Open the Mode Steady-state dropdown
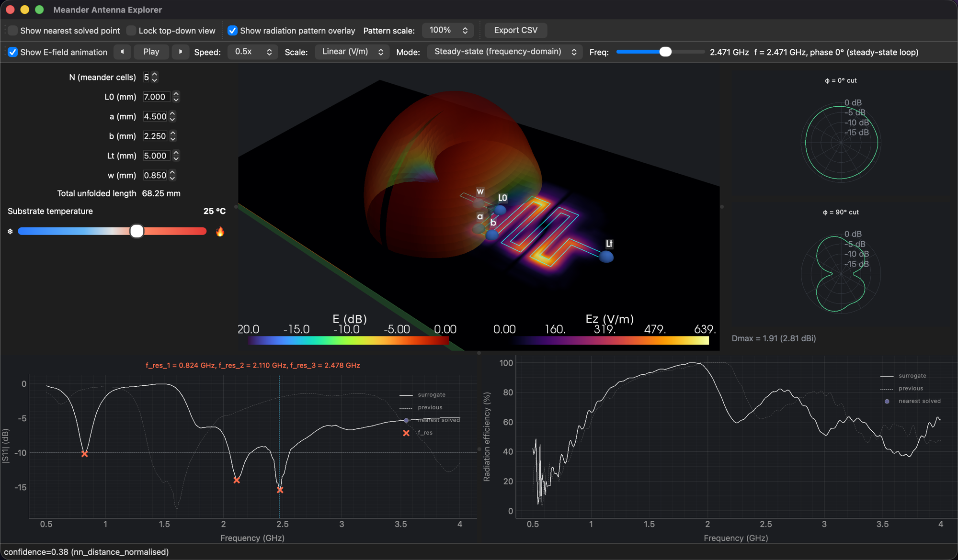Screen dimensions: 958x560 pos(505,52)
